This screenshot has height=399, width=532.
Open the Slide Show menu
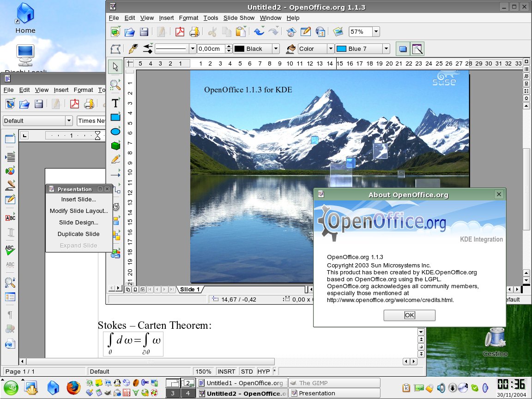pyautogui.click(x=239, y=18)
